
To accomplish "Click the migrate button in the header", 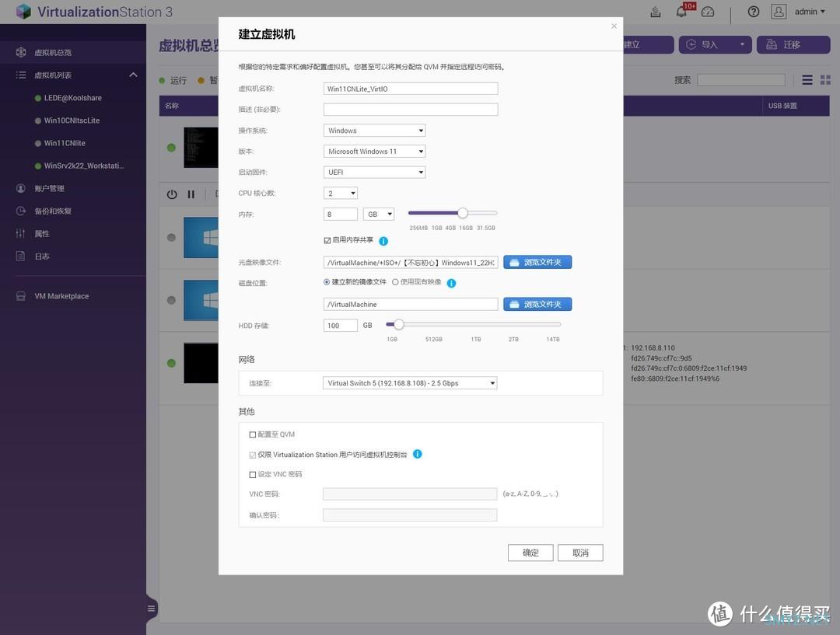I will pos(793,44).
